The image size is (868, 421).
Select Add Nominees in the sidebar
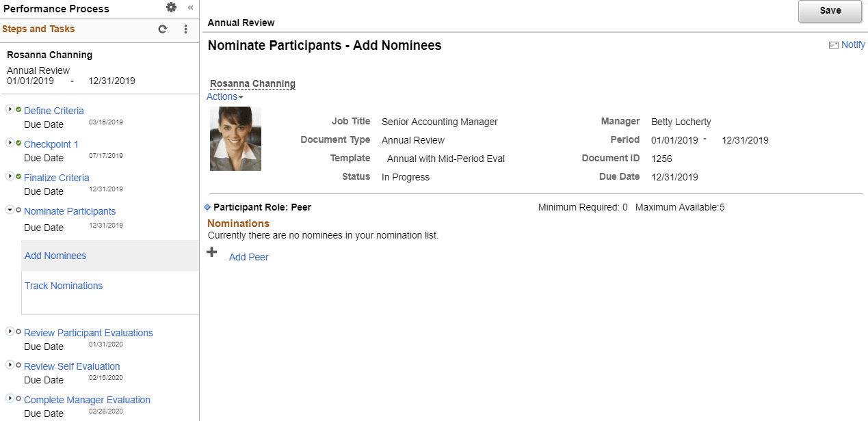(x=55, y=256)
